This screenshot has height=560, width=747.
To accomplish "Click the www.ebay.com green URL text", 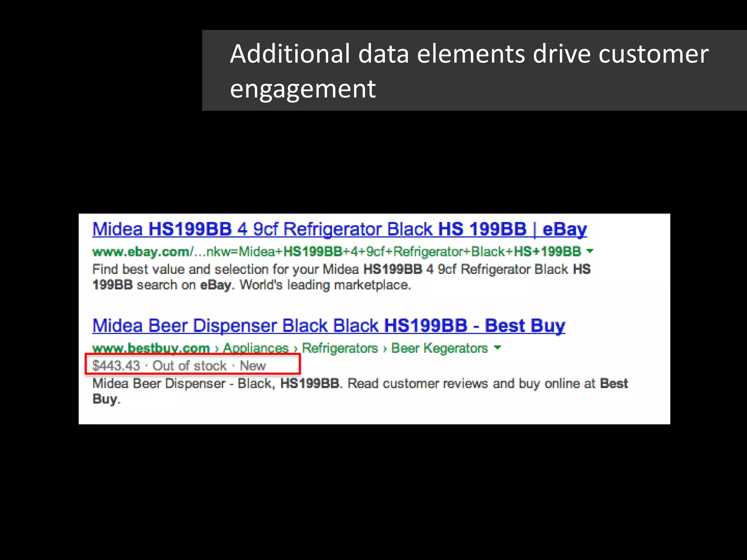I will (x=337, y=252).
